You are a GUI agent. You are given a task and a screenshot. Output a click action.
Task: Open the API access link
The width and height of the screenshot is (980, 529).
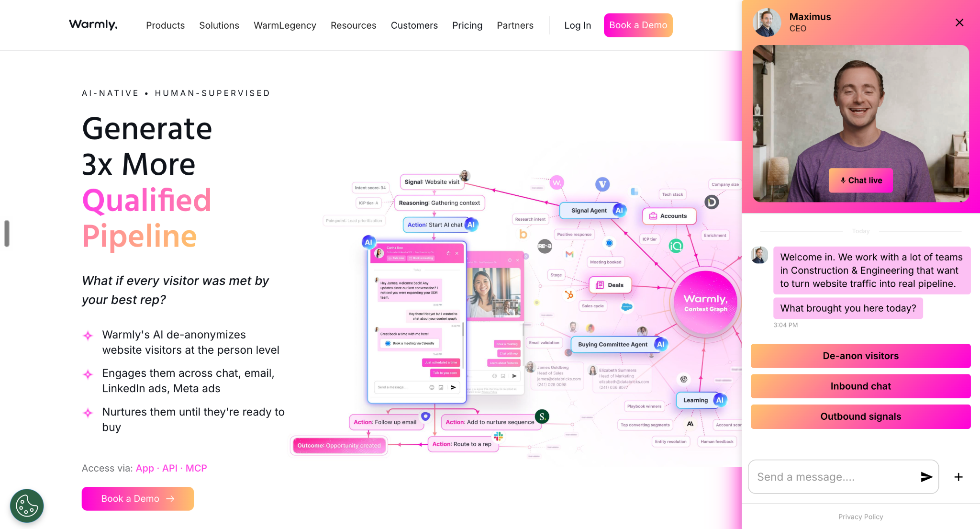point(170,468)
